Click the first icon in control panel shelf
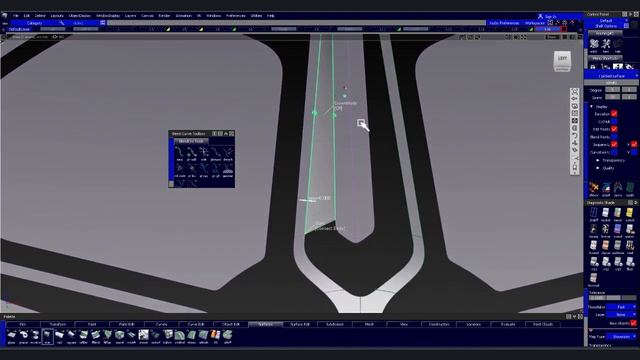 594,44
